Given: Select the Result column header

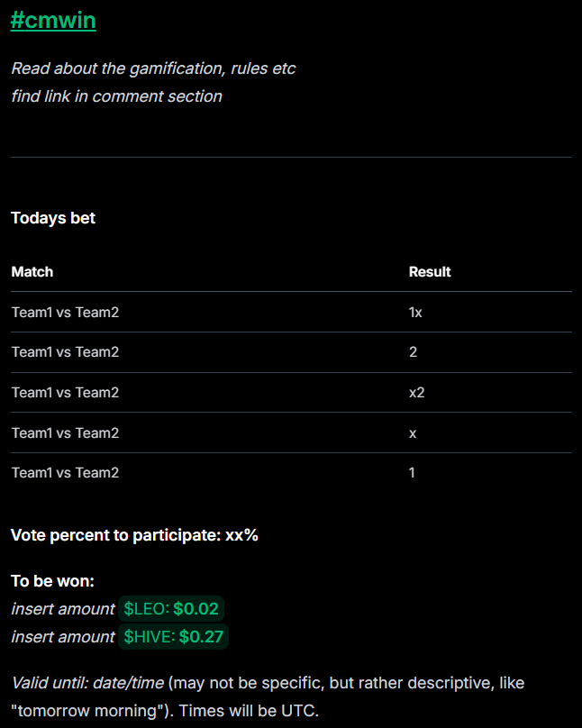Looking at the screenshot, I should click(x=430, y=271).
